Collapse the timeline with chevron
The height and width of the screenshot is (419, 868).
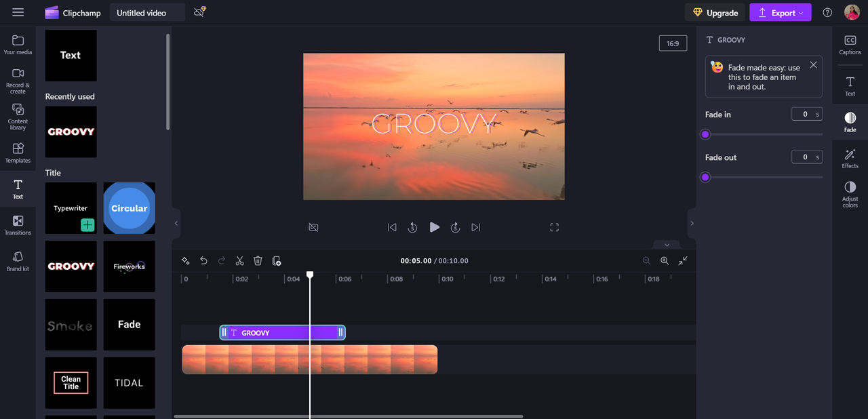[667, 245]
